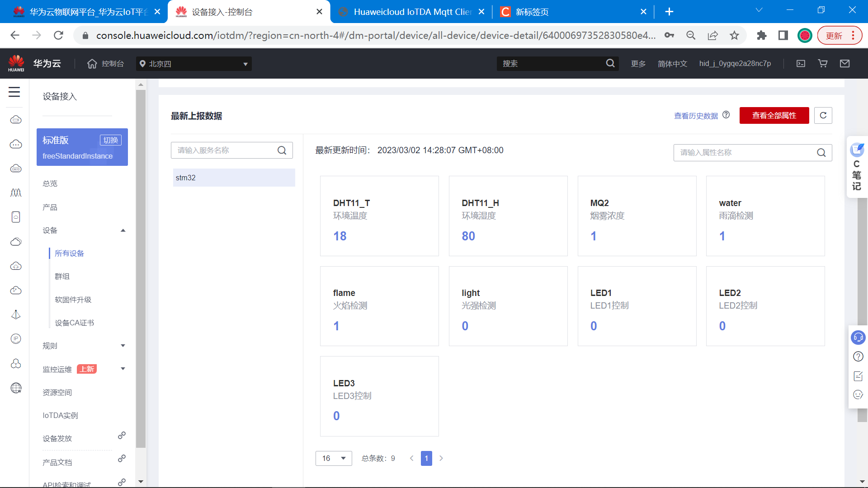Open the cloud shell terminal icon
868x488 pixels.
click(801, 64)
